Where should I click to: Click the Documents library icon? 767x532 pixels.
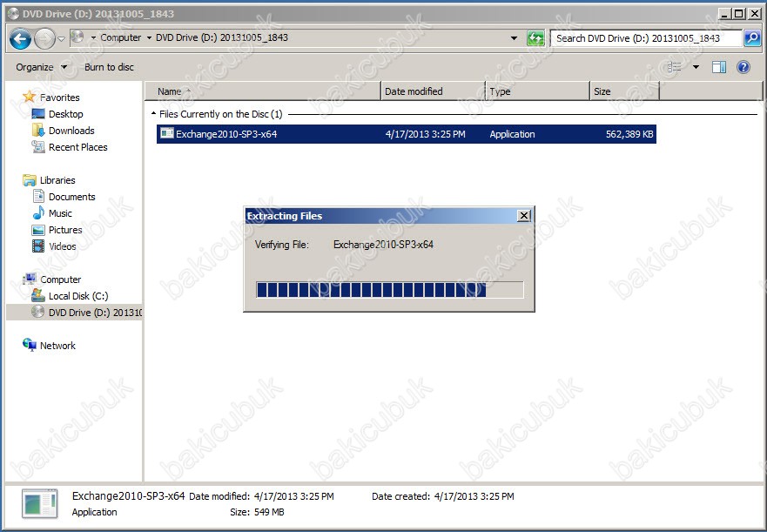click(38, 196)
